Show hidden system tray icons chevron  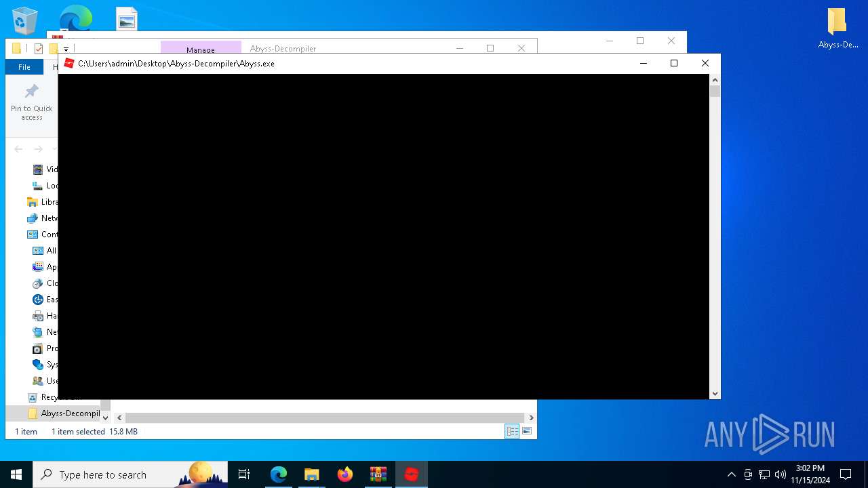pos(731,474)
